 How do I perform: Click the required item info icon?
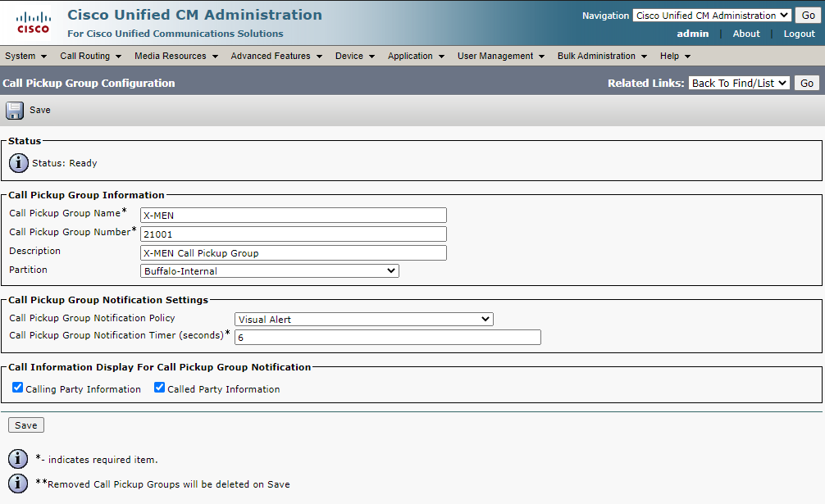click(x=19, y=459)
